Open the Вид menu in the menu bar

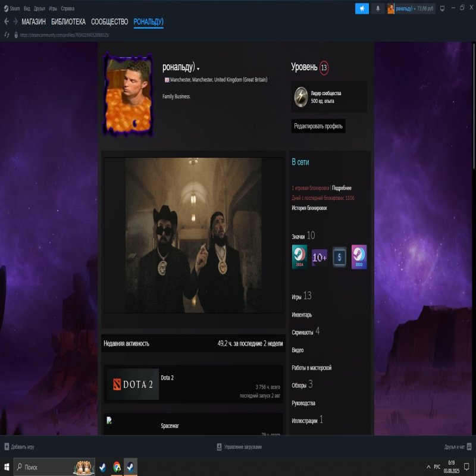27,8
